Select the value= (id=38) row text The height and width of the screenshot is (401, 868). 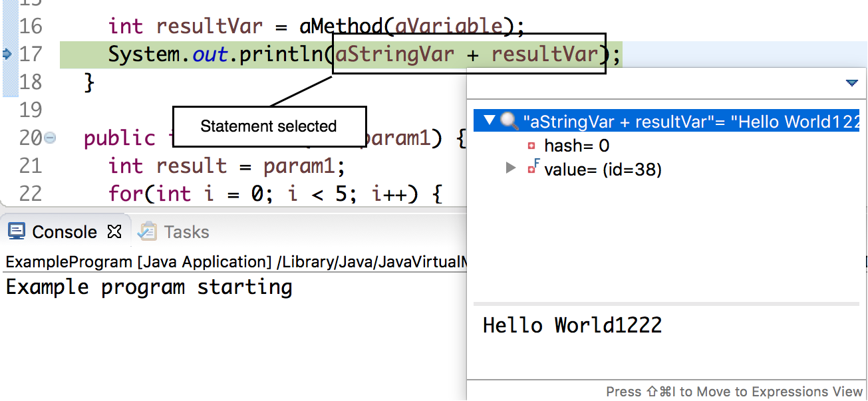pyautogui.click(x=603, y=169)
